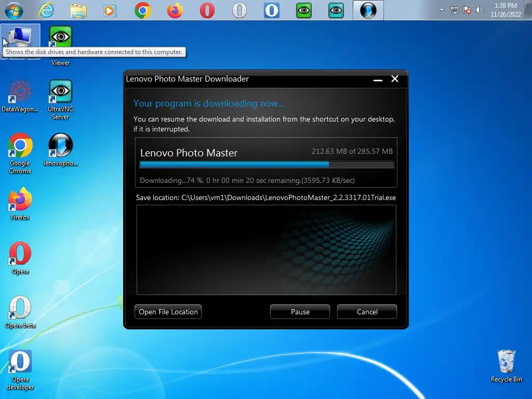The width and height of the screenshot is (532, 399).
Task: Launch red Opera from the taskbar
Action: (207, 10)
